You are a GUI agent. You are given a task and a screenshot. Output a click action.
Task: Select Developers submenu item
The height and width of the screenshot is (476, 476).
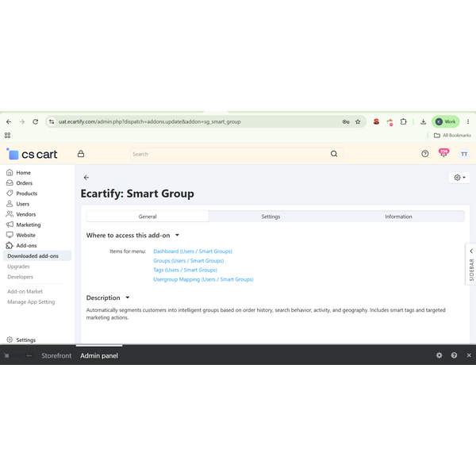[21, 277]
